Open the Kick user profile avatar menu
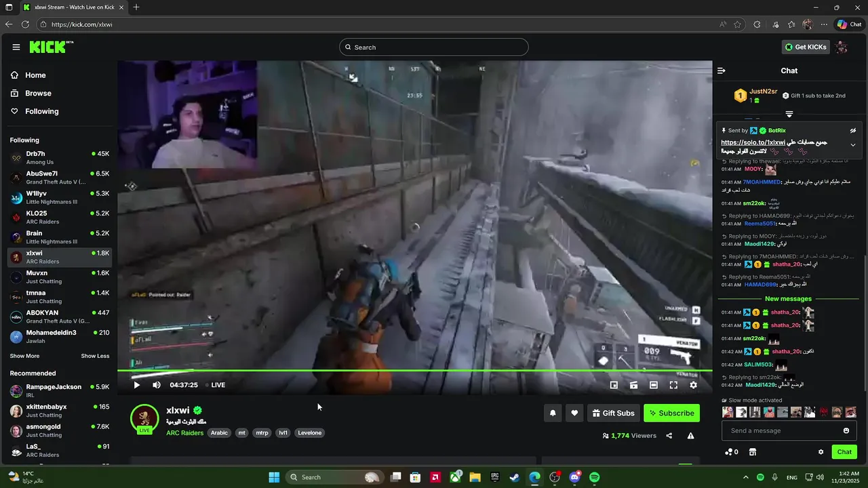The height and width of the screenshot is (488, 868). click(x=842, y=47)
